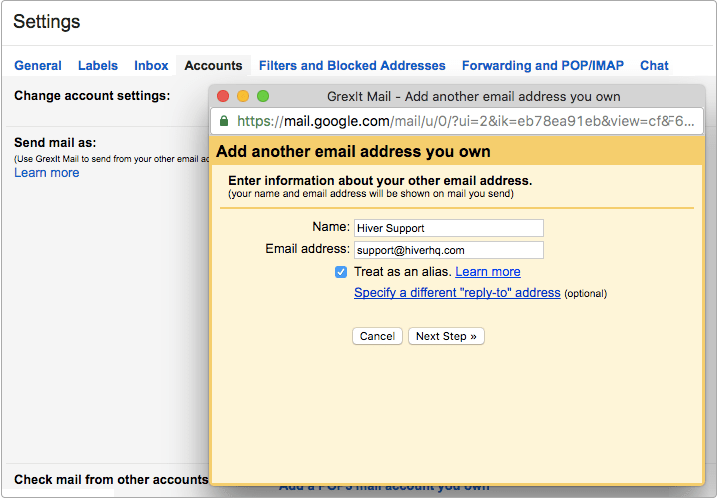Viewport: 717px width, 498px height.
Task: Click the Settings page heading
Action: tap(47, 21)
